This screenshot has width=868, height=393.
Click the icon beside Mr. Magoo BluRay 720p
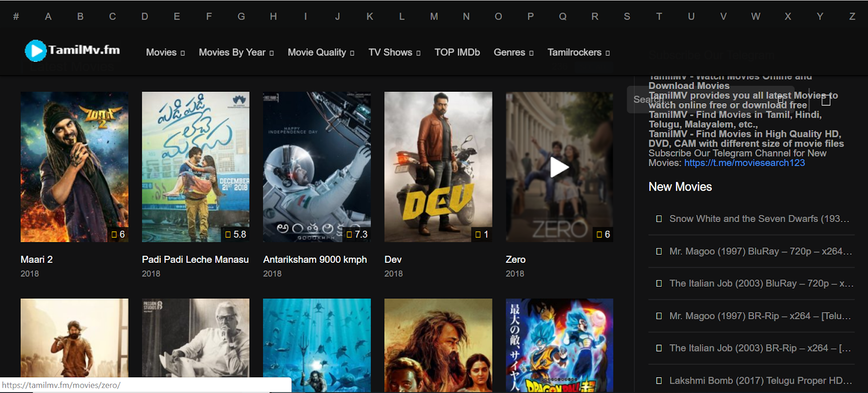pos(659,251)
